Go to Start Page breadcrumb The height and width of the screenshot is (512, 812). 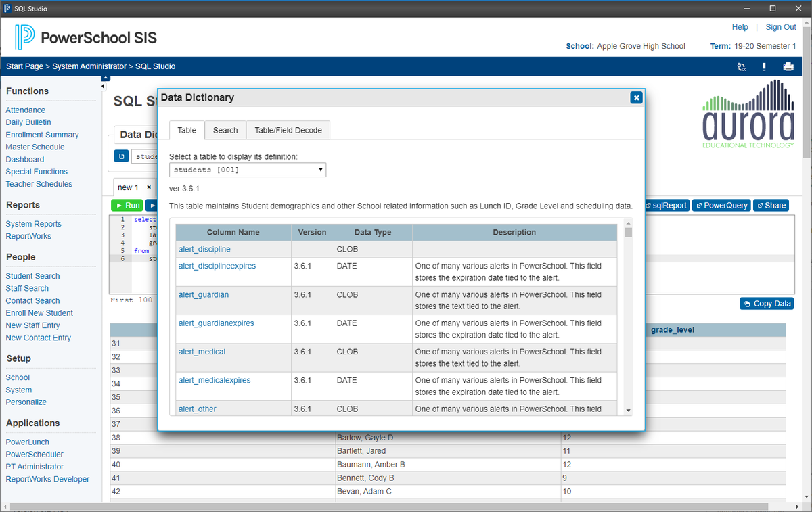click(x=24, y=66)
